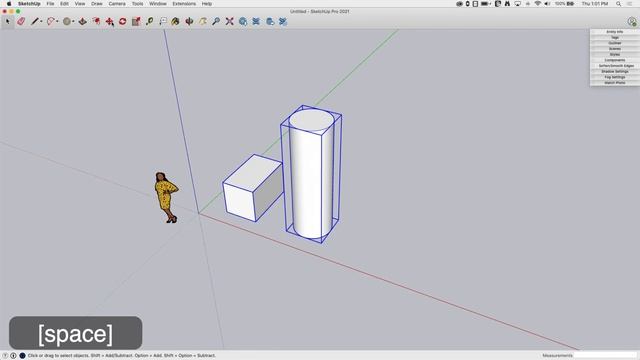Expand the Fog Settings panel
The image size is (640, 360).
614,77
